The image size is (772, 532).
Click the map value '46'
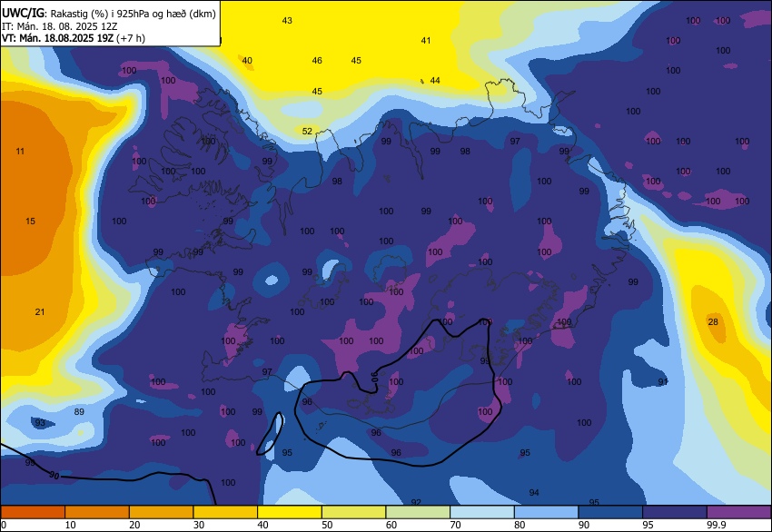pyautogui.click(x=317, y=61)
